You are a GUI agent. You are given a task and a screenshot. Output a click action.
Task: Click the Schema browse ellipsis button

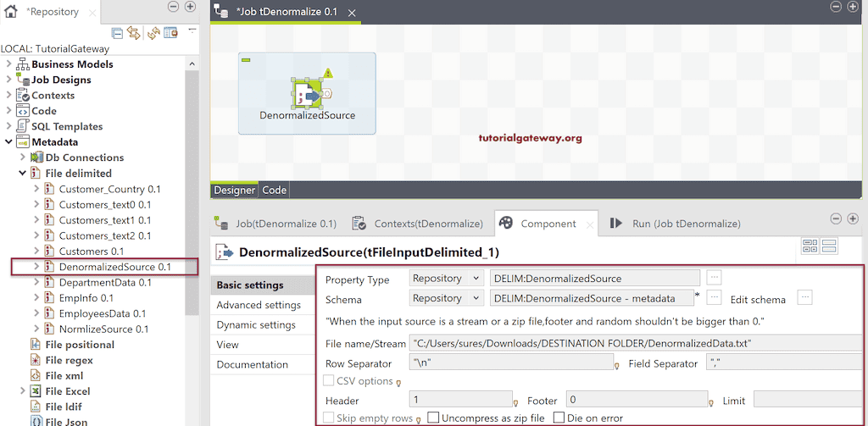[x=715, y=297]
